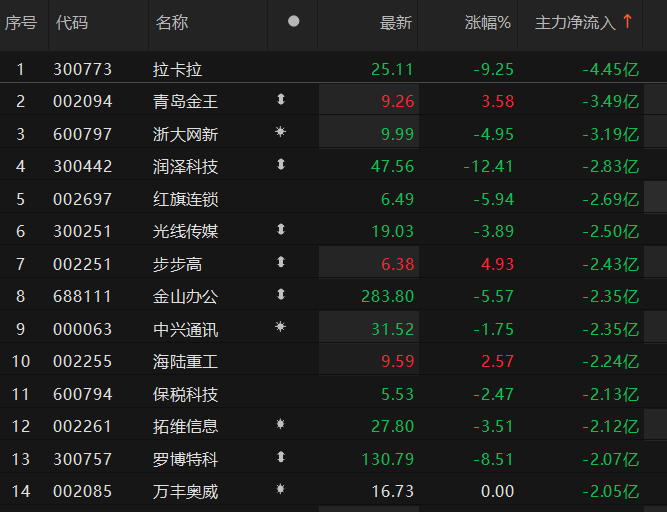The image size is (667, 512).
Task: Sort by 主力净流入 column header
Action: [575, 23]
